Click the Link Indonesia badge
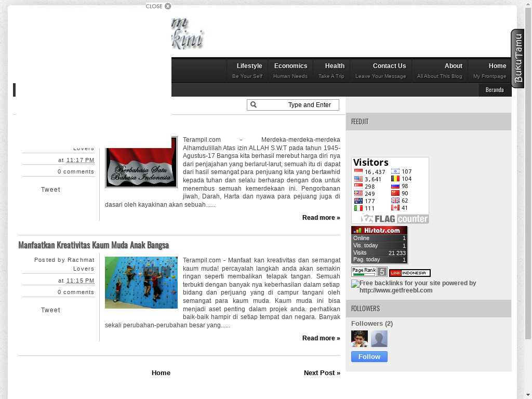 click(409, 273)
